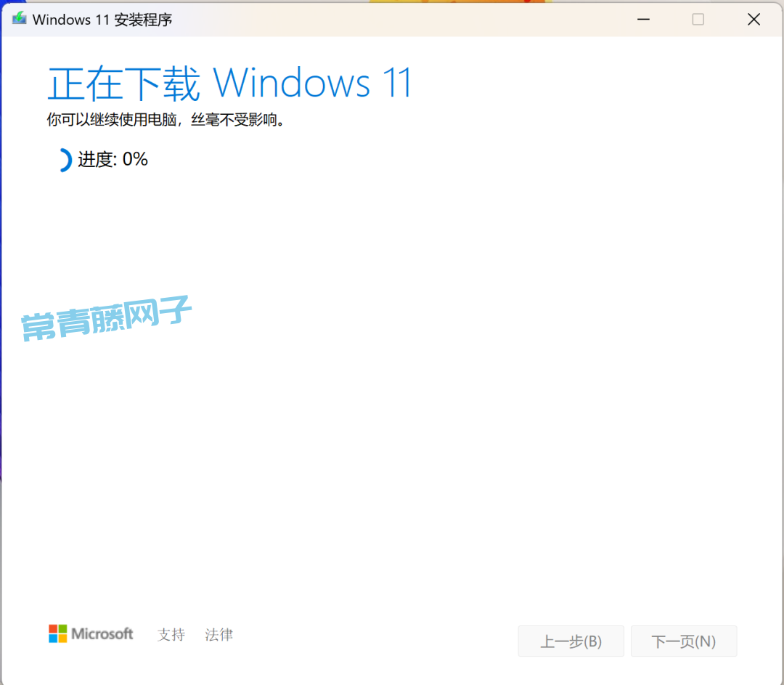Click the blank white area below the watermark

click(x=392, y=472)
